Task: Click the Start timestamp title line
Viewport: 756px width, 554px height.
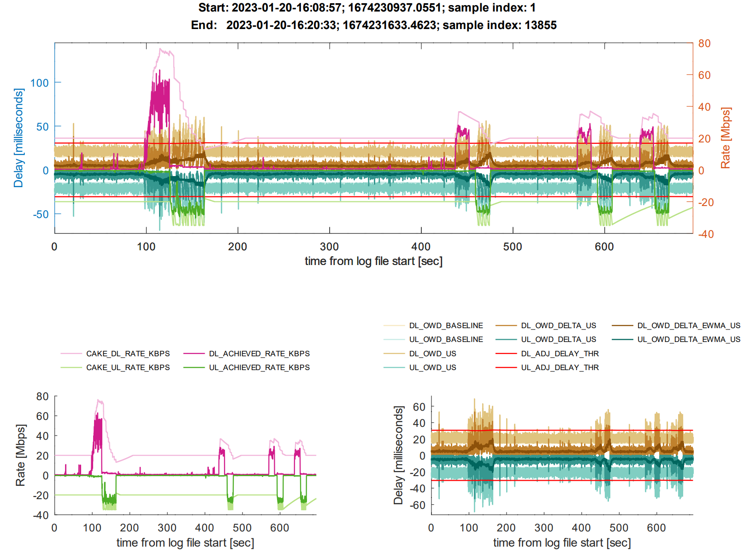Action: [367, 8]
